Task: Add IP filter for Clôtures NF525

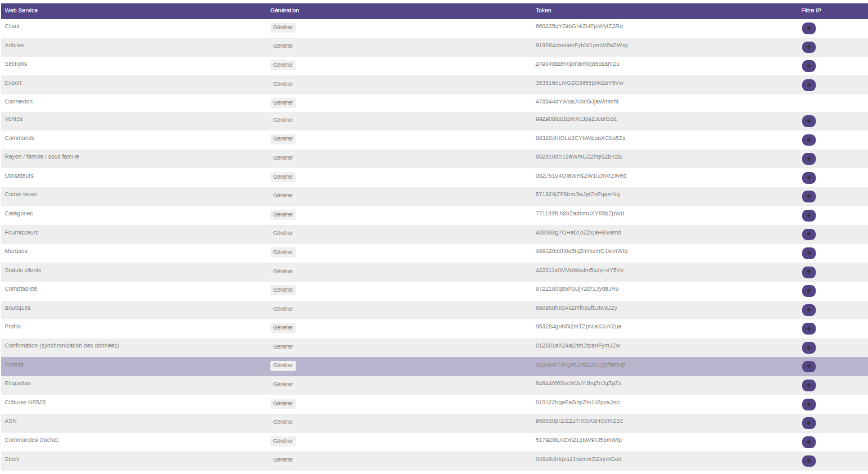Action: 808,404
